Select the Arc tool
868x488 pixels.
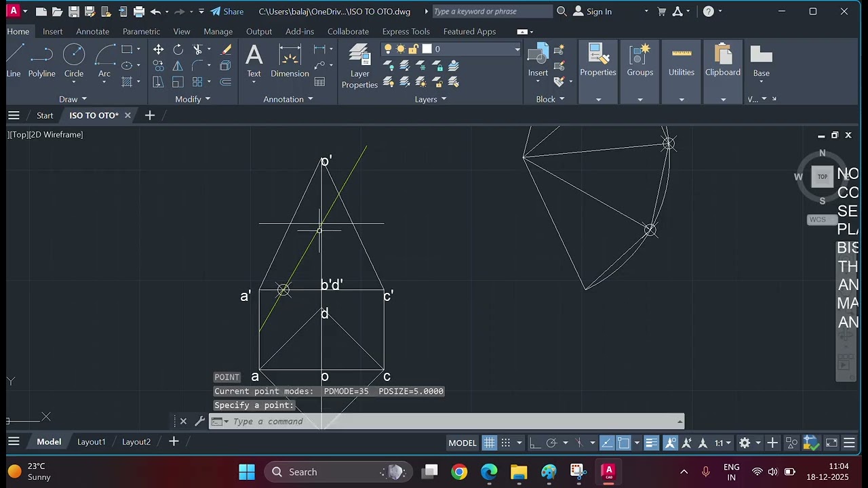tap(104, 61)
